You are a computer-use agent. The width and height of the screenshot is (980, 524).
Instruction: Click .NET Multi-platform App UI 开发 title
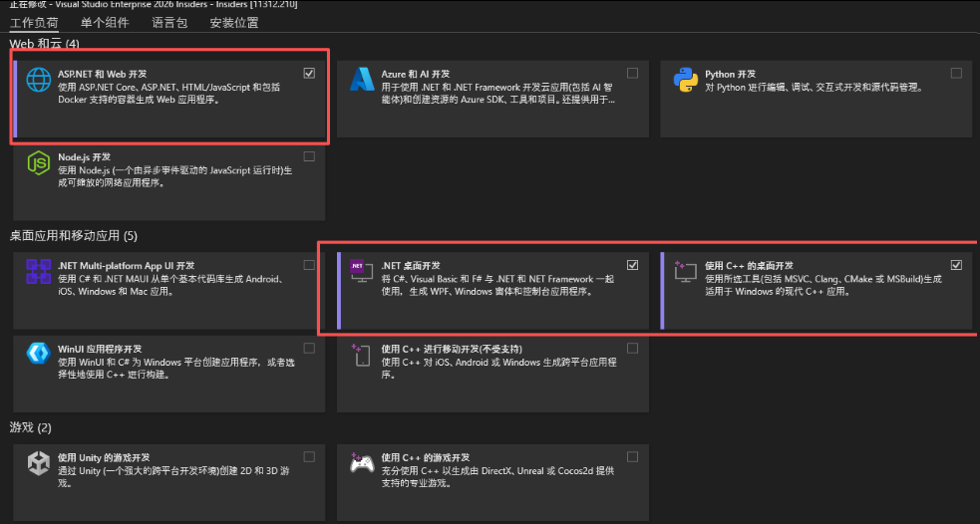pos(127,265)
